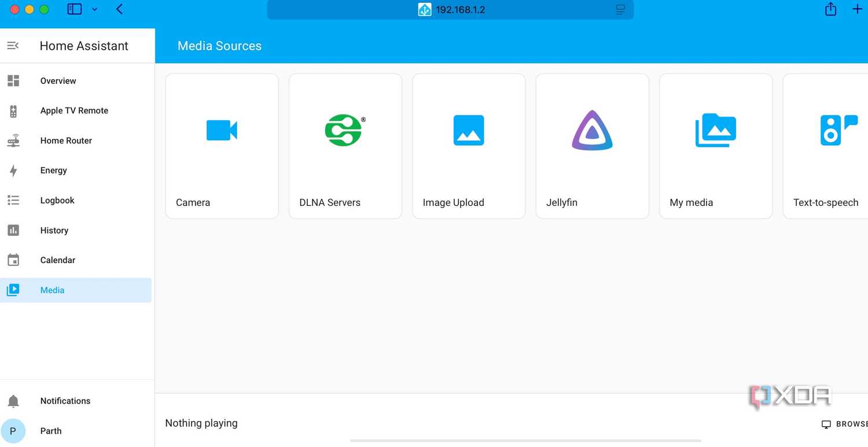Click the Browse media player button

pos(845,424)
